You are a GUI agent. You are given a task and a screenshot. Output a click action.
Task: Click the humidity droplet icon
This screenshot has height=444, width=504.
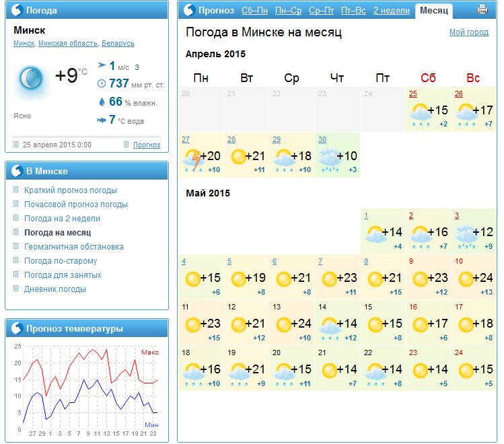(x=102, y=102)
